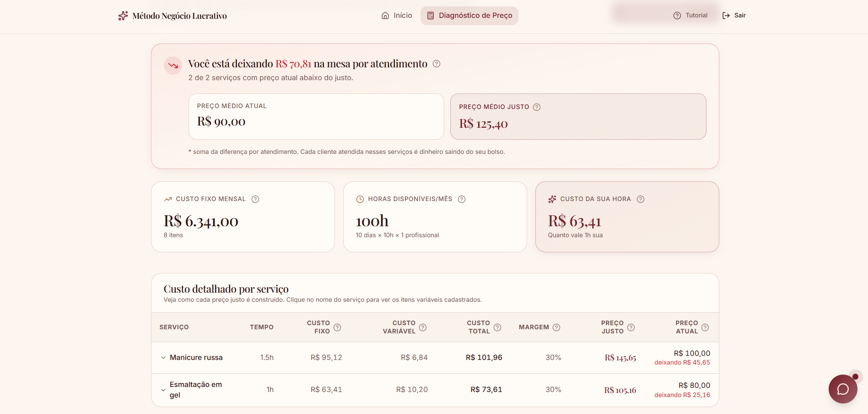Click the sparkle icon on Custo da Sua Hora card
The width and height of the screenshot is (868, 414).
tap(552, 199)
